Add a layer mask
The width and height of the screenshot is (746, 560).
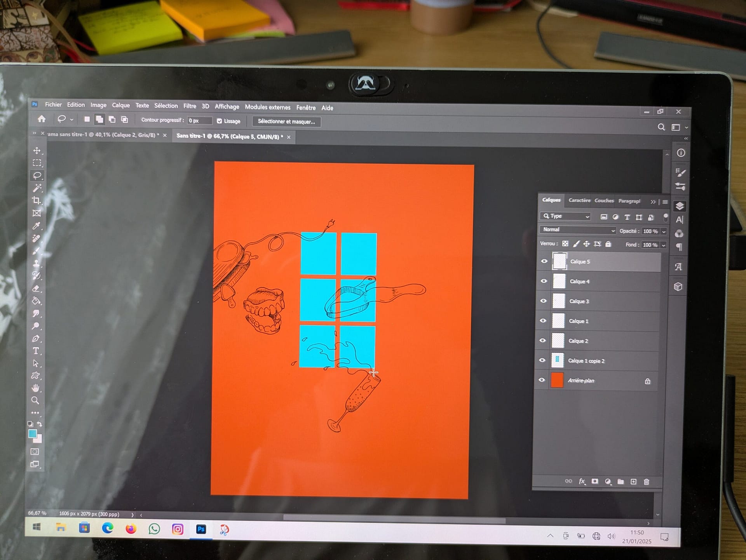595,481
